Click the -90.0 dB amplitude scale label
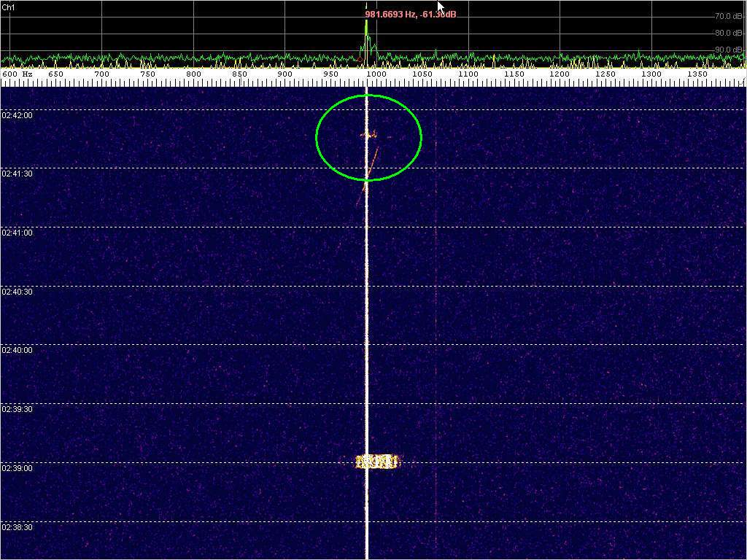Viewport: 747px width, 560px height. pyautogui.click(x=727, y=50)
